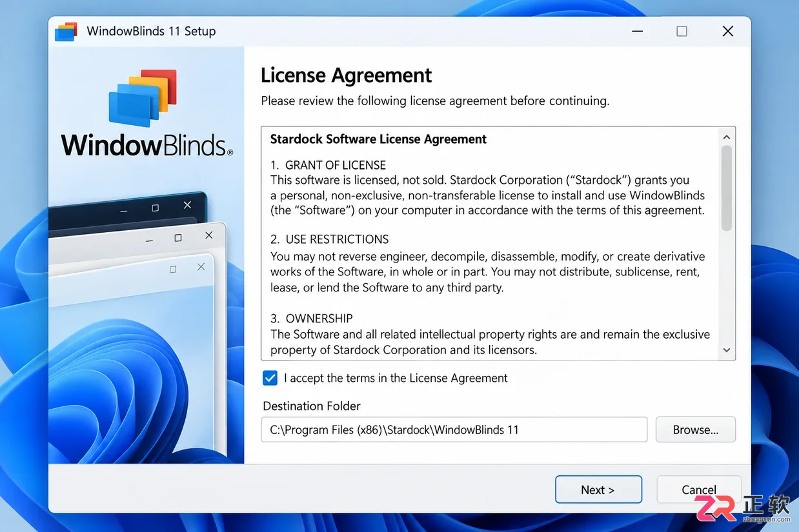The height and width of the screenshot is (532, 799).
Task: Click the "Please review the following" subtitle
Action: (x=435, y=101)
